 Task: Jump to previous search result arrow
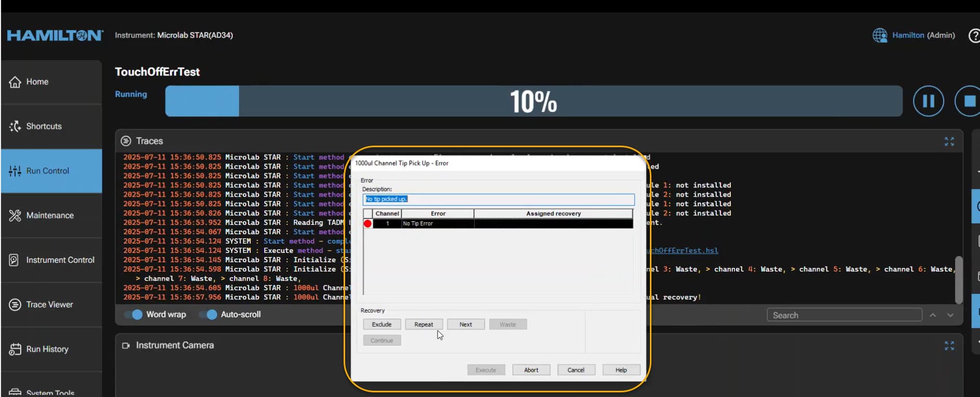click(x=933, y=315)
